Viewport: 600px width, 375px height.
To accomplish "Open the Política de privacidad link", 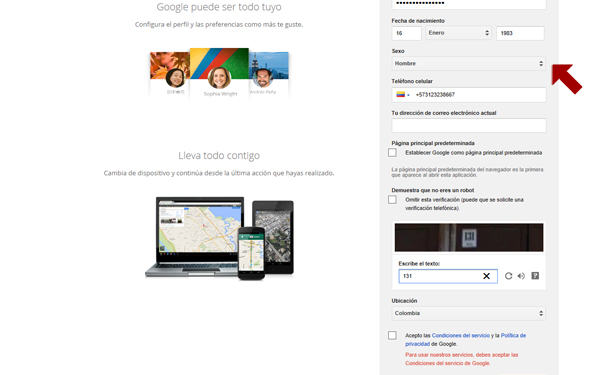I will 466,340.
